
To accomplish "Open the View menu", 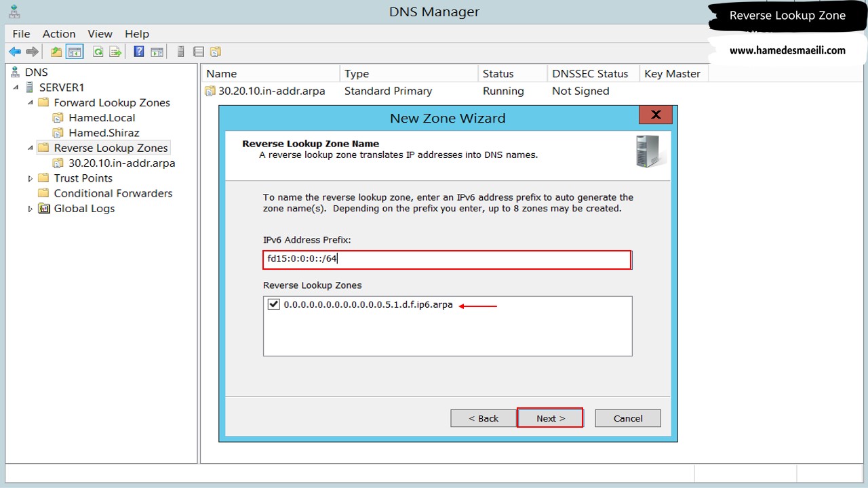I will [100, 34].
